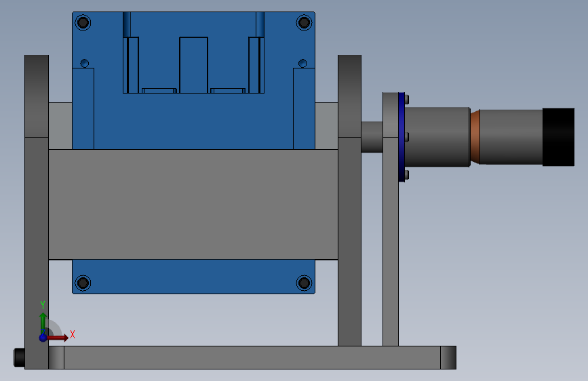Select the black end cap of the motor
This screenshot has height=381, width=588.
(558, 137)
